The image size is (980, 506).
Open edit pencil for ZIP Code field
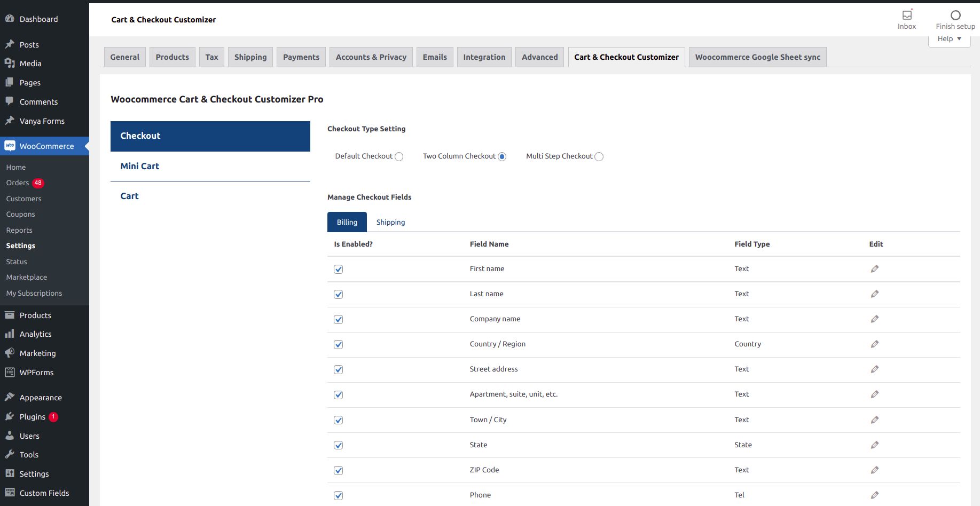coord(874,470)
